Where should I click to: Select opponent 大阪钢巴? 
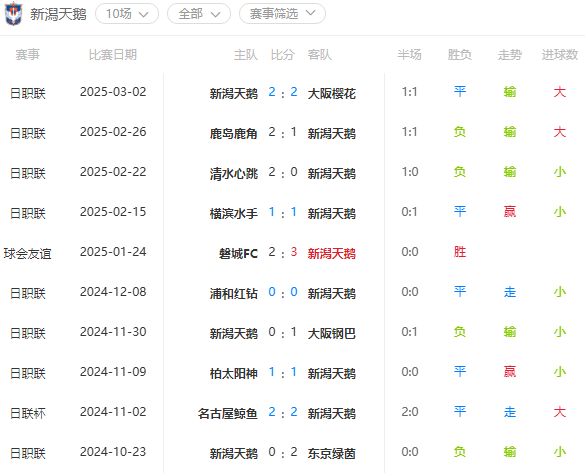[332, 333]
